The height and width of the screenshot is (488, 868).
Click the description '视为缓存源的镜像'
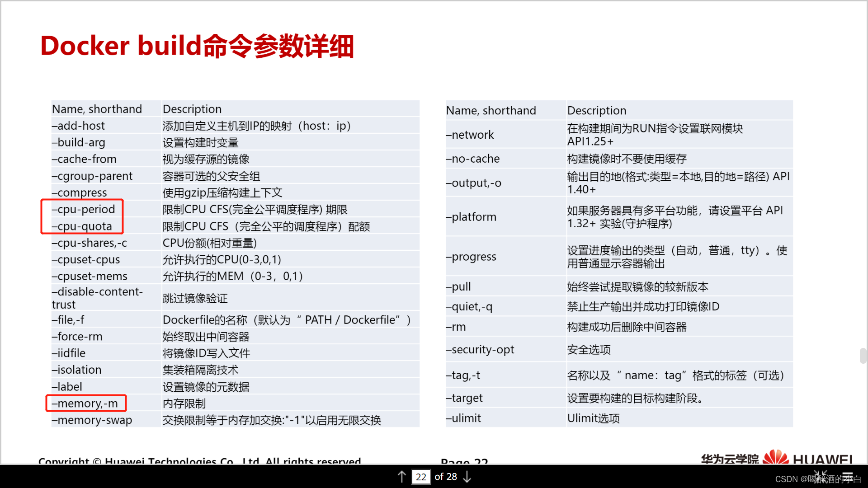point(206,159)
